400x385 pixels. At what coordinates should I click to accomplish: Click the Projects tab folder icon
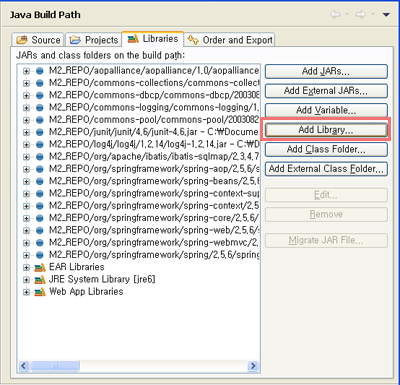point(75,40)
